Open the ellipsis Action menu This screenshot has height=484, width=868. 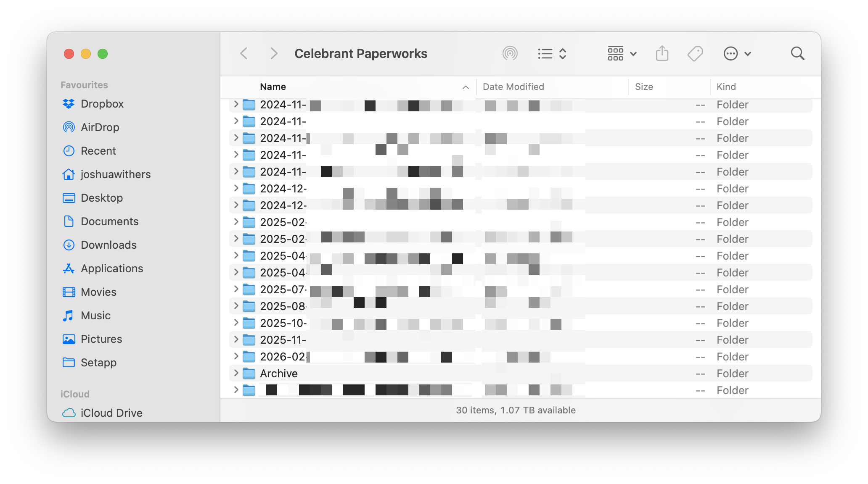737,54
